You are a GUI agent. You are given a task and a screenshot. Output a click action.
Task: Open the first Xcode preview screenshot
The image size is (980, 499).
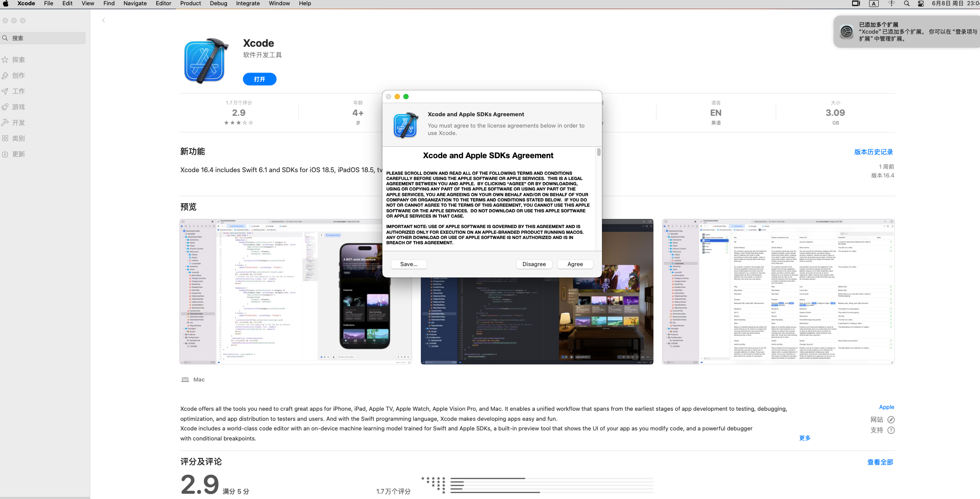pos(295,291)
